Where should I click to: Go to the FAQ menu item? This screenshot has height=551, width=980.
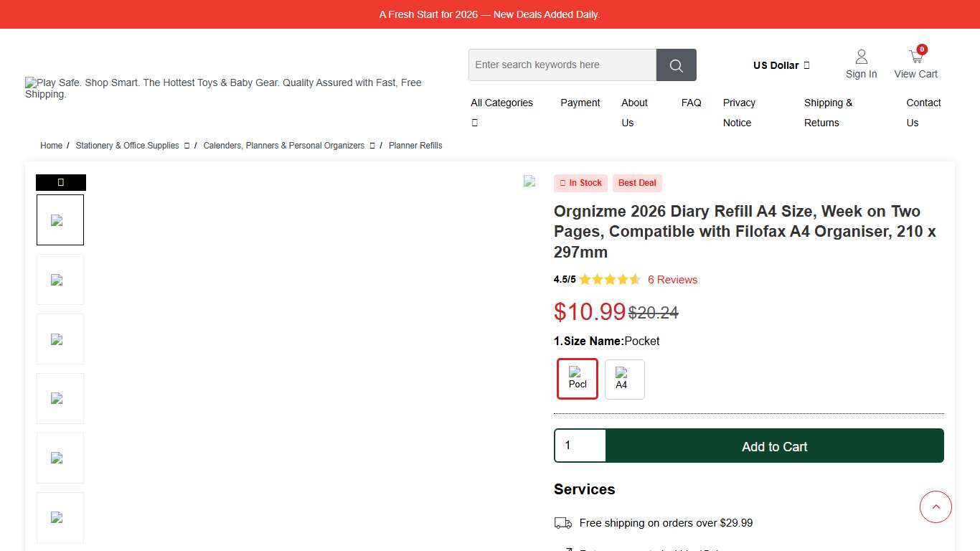(x=691, y=103)
